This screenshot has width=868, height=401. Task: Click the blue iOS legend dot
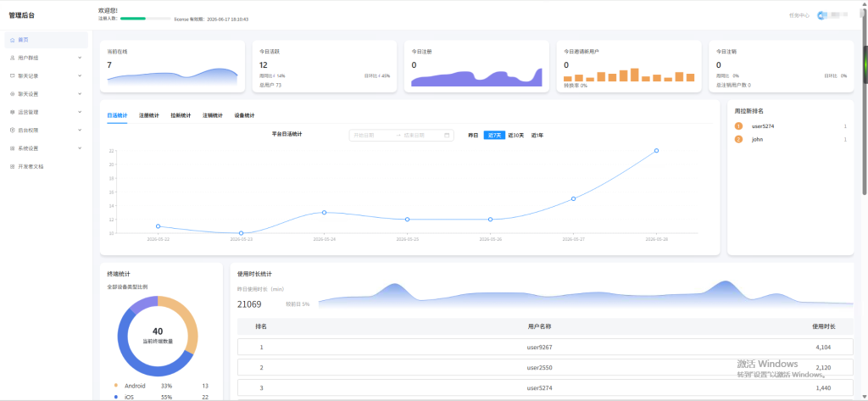click(x=115, y=397)
